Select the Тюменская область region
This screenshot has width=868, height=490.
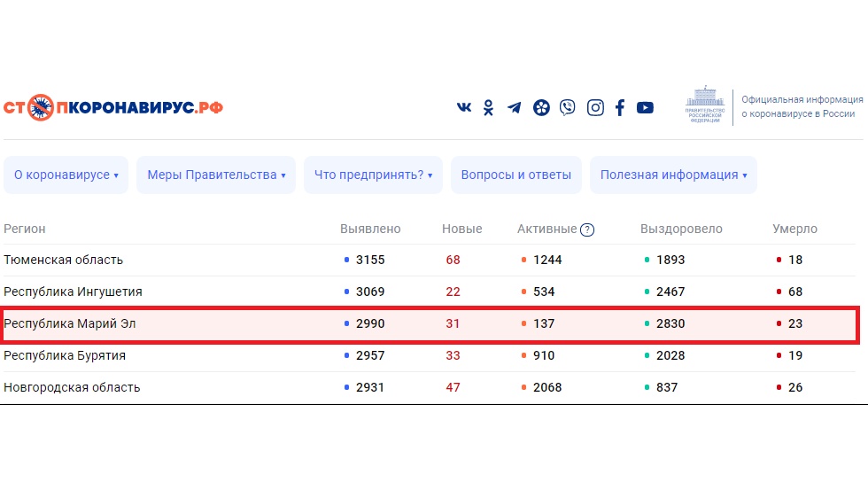coord(64,261)
